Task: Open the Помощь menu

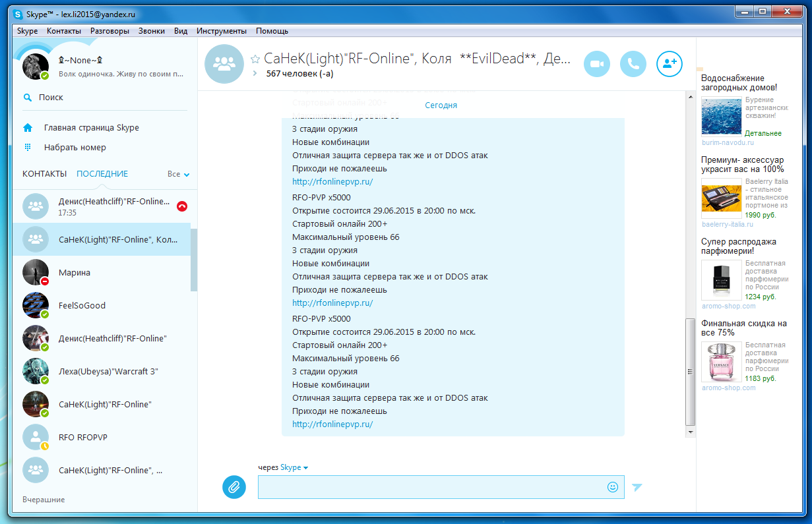Action: (272, 31)
